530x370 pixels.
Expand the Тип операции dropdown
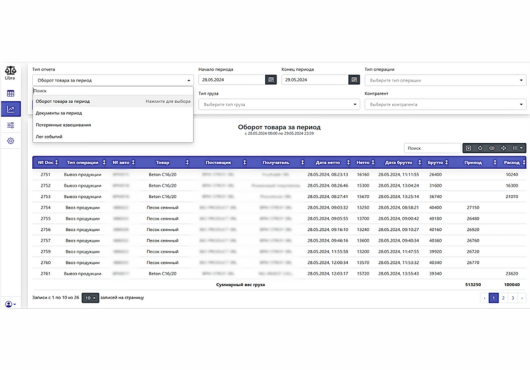click(x=445, y=80)
